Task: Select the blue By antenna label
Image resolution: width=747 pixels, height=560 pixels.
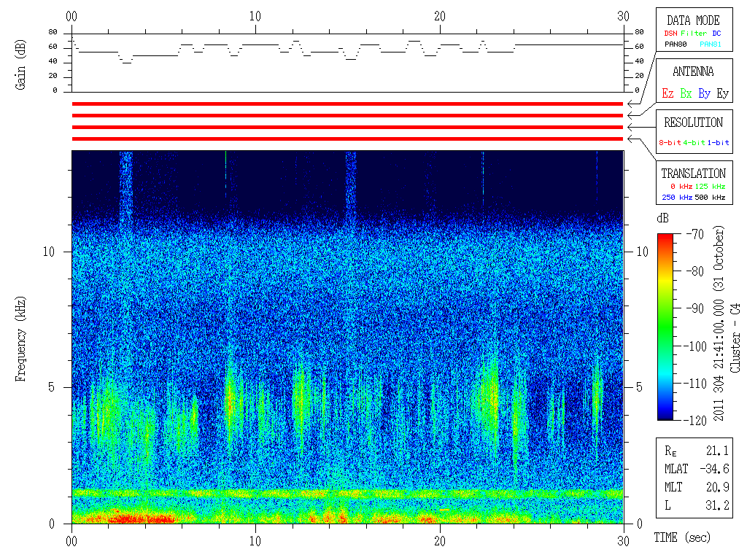Action: pos(705,93)
